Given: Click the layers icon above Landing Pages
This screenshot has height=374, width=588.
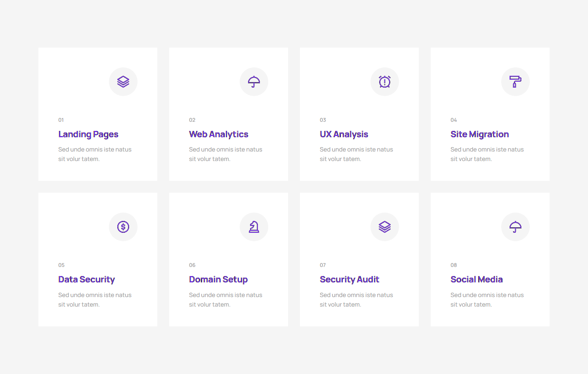Looking at the screenshot, I should (x=123, y=82).
